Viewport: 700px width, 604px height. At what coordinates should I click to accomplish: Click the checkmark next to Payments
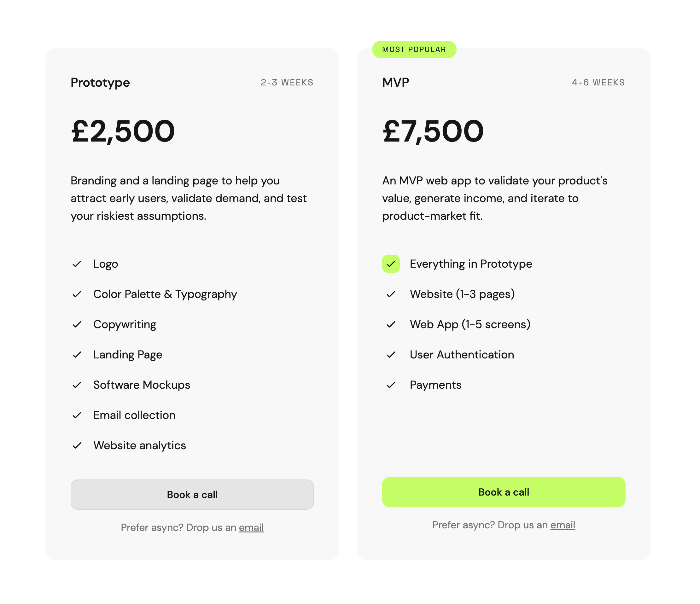(391, 385)
